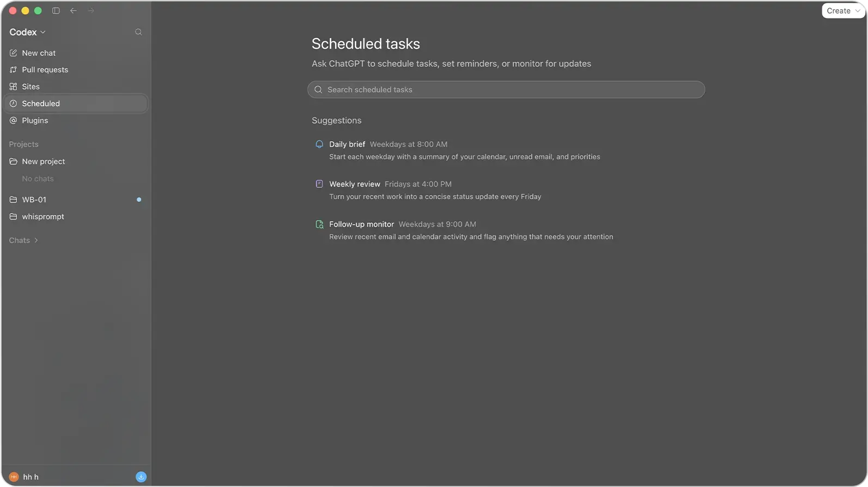Click the hh h account name

[31, 477]
